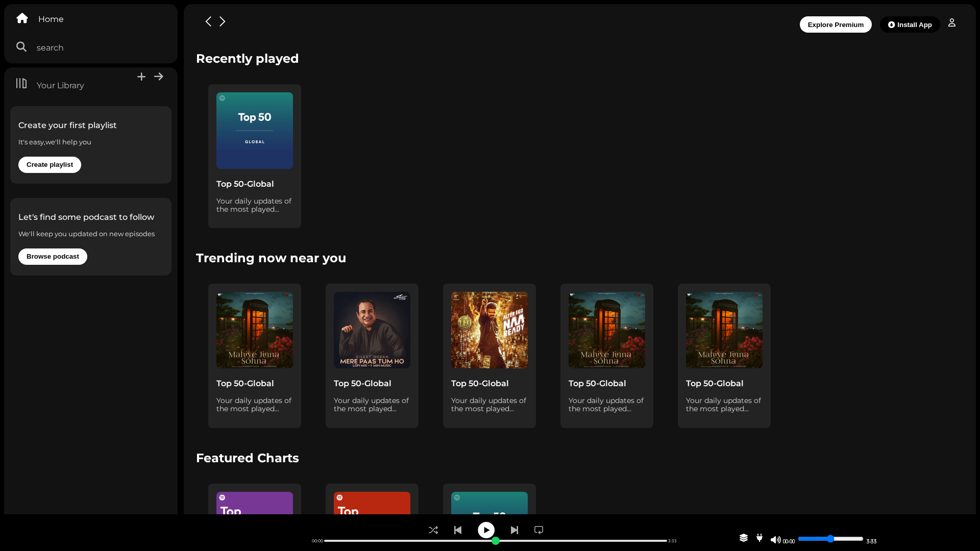The width and height of the screenshot is (980, 551).
Task: Open Top 50 Global cover in Recently played
Action: (x=255, y=131)
